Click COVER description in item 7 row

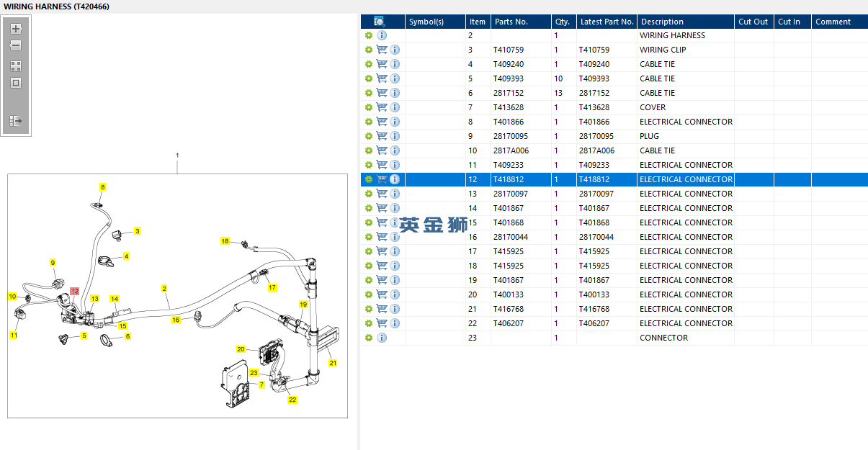pos(653,107)
